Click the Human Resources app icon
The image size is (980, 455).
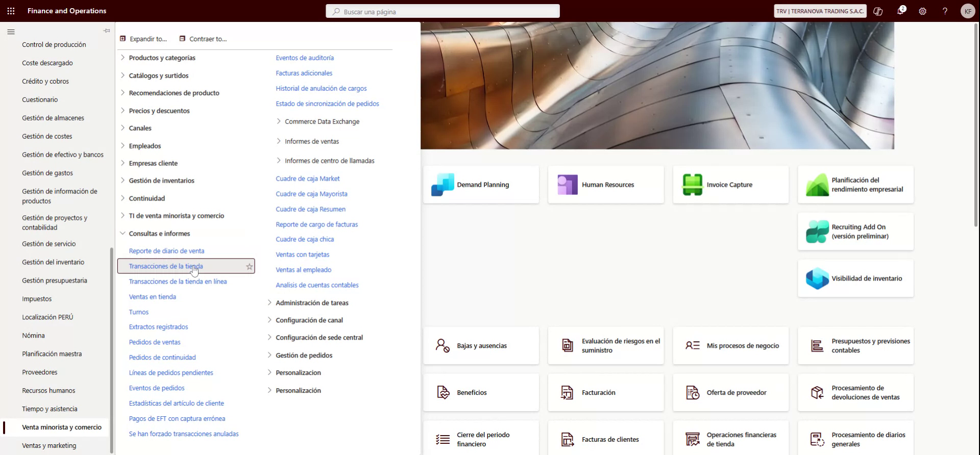568,185
